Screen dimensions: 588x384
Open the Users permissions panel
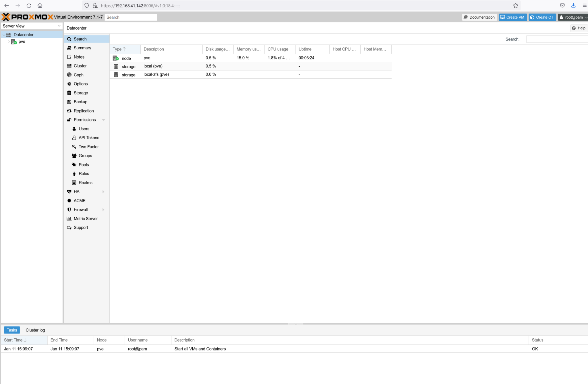pyautogui.click(x=84, y=129)
